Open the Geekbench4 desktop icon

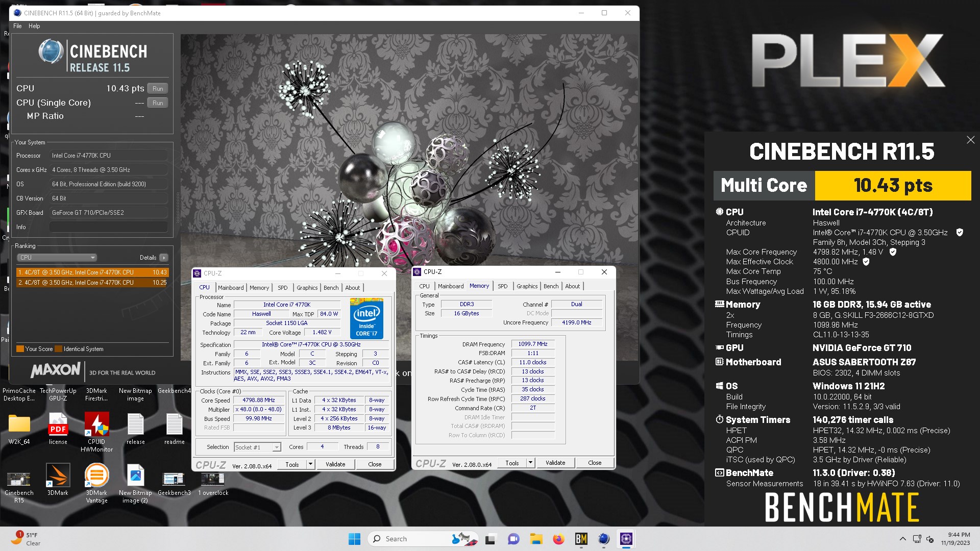point(174,391)
